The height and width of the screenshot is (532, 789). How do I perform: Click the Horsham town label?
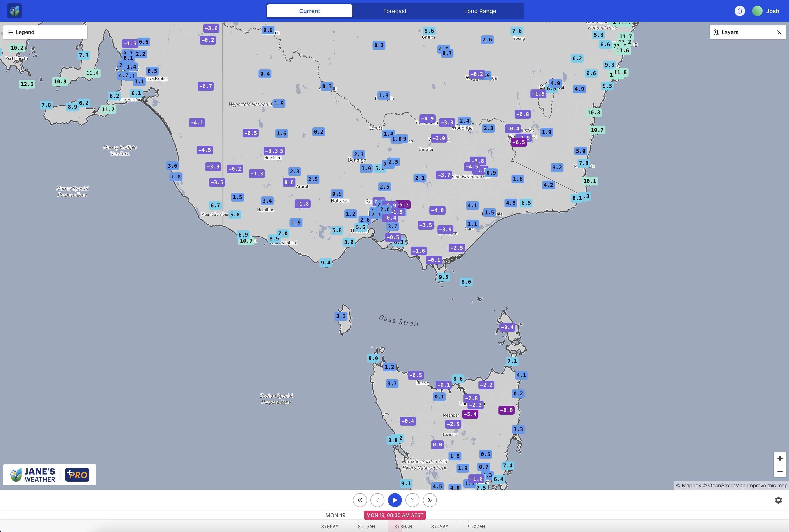click(x=273, y=158)
